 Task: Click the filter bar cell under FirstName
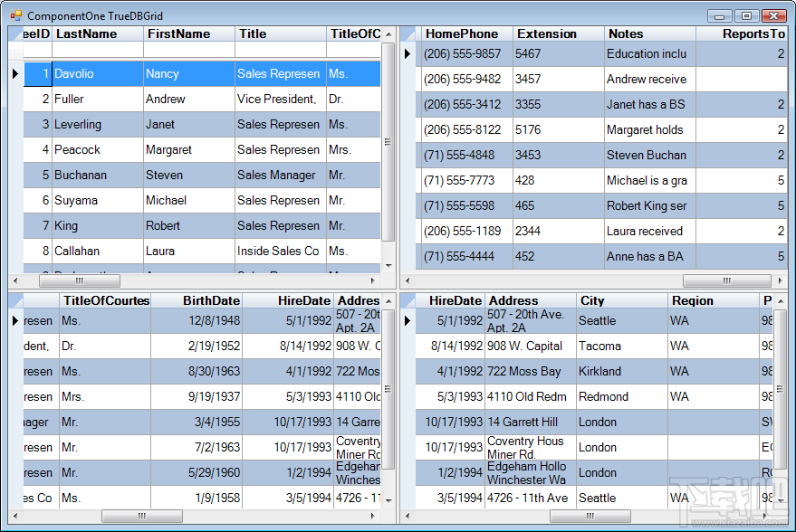pos(189,50)
